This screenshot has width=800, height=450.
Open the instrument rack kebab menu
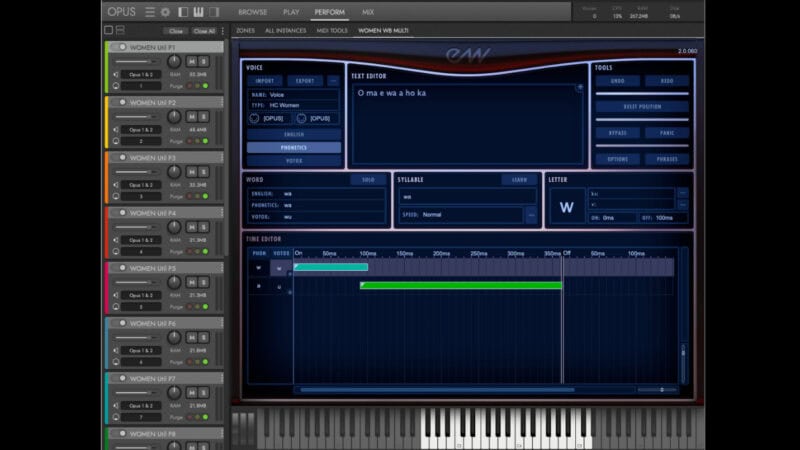(x=223, y=31)
